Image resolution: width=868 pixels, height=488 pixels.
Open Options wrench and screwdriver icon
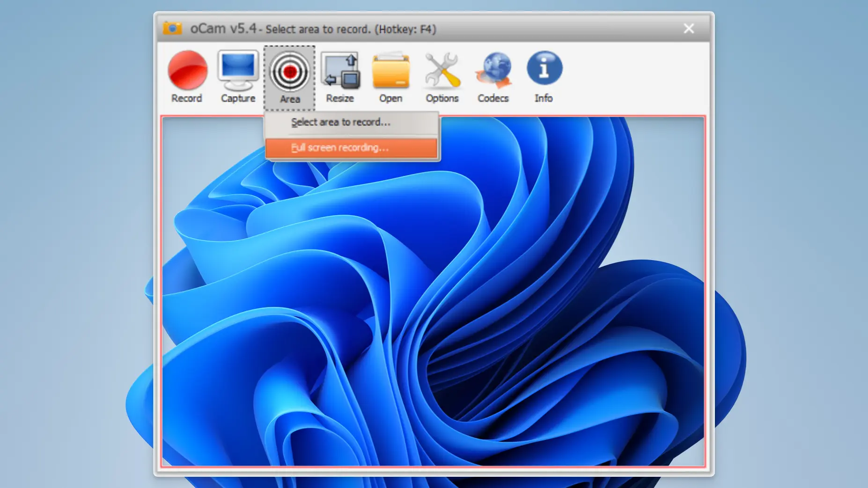441,71
